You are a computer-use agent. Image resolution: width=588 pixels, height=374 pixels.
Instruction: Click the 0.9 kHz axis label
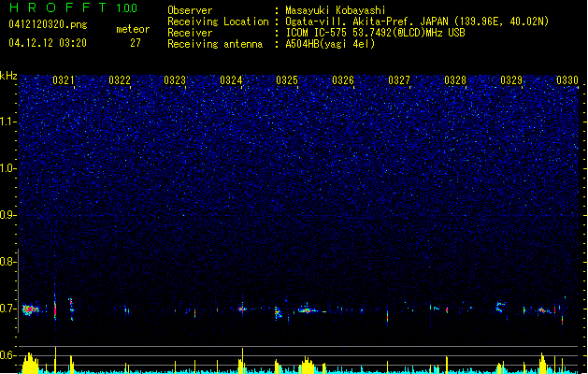[x=8, y=215]
